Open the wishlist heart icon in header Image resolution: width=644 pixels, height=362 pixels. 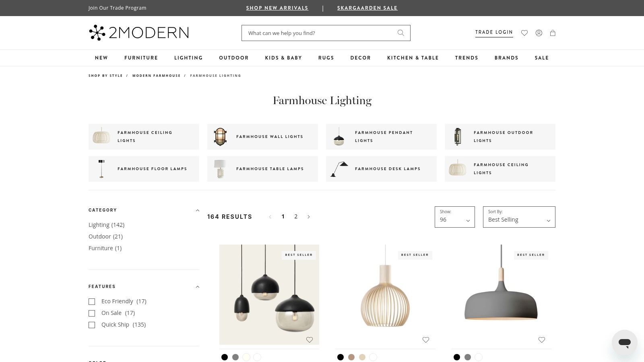[x=524, y=33]
